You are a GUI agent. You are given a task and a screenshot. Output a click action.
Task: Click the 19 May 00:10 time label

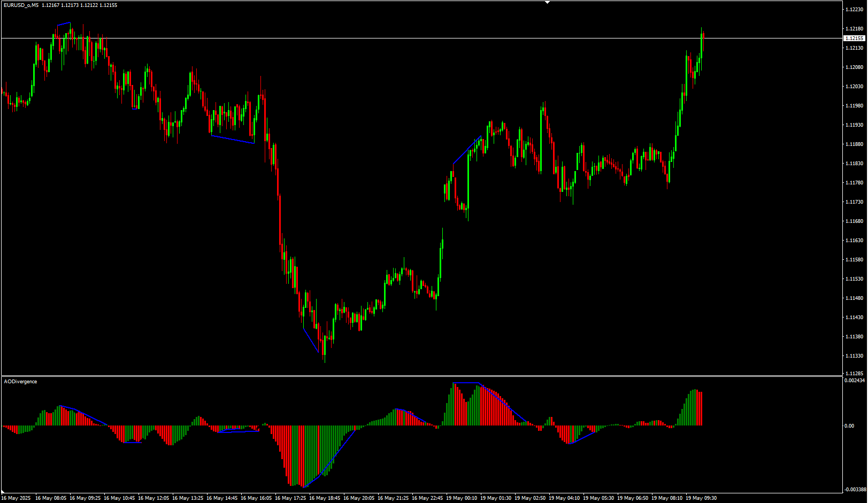click(x=462, y=498)
